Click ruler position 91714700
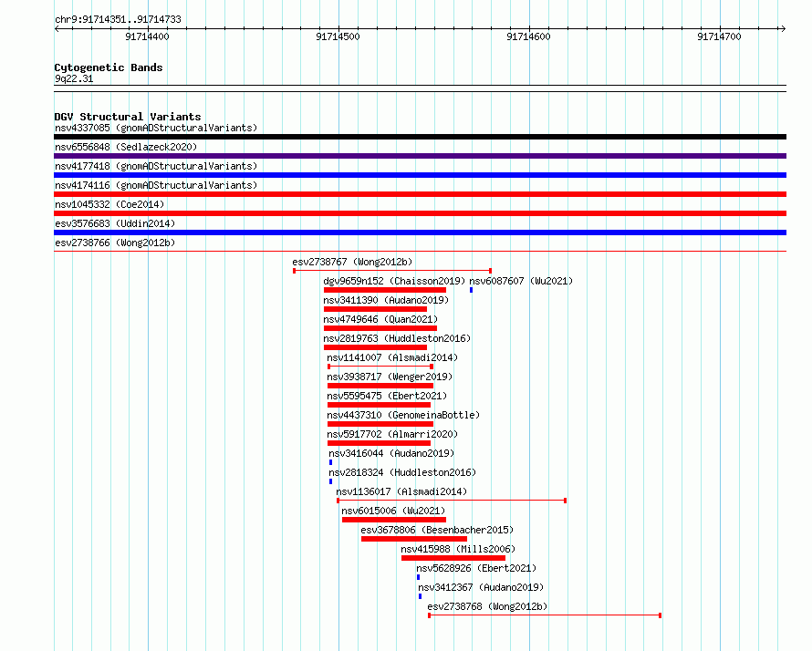This screenshot has width=812, height=651. 719,36
